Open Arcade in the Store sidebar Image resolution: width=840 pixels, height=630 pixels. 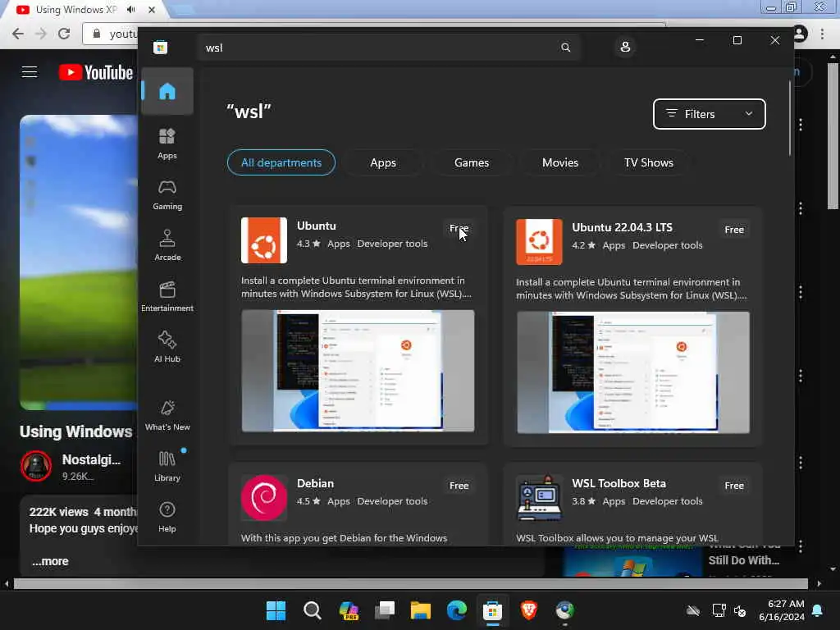click(167, 245)
